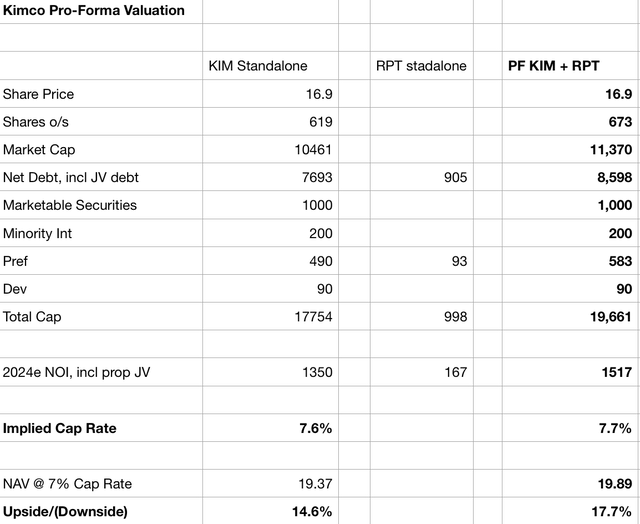Screen dimensions: 640x524
Task: Click the Kimco Pro-Forma Valuation title cell
Action: click(x=93, y=11)
